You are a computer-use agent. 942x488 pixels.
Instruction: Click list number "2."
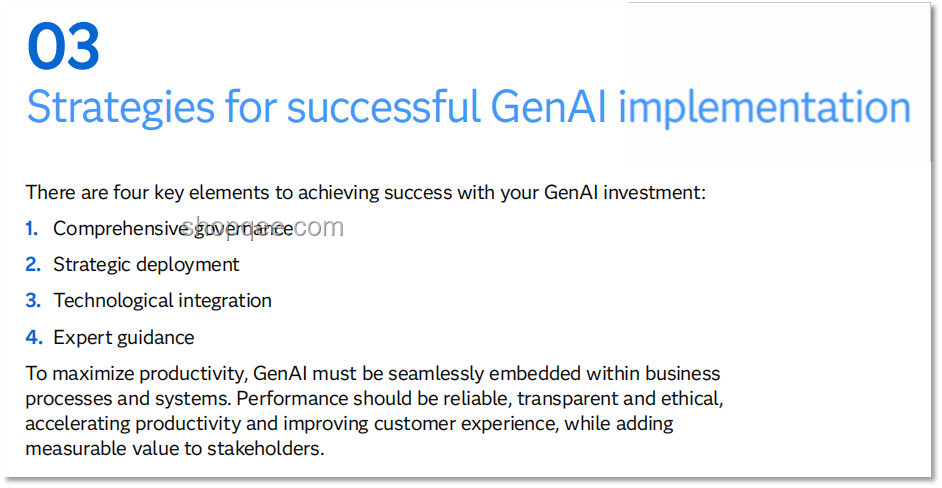pyautogui.click(x=33, y=264)
